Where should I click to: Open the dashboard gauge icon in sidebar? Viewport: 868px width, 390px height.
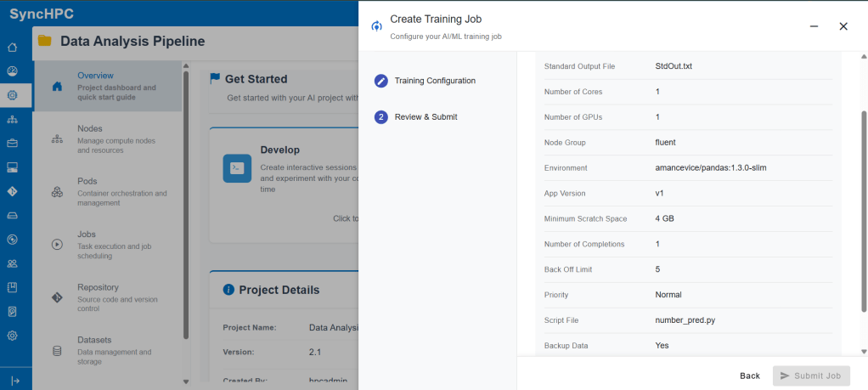pos(12,71)
